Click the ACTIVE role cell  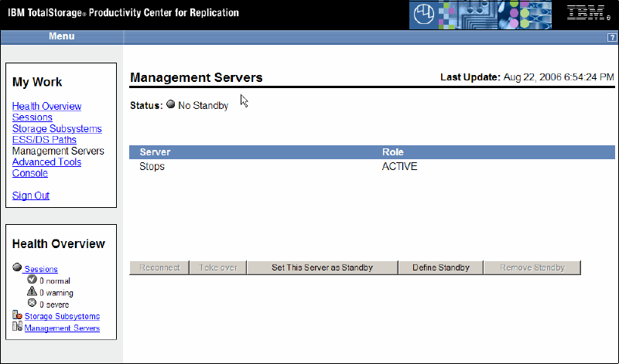(x=399, y=166)
